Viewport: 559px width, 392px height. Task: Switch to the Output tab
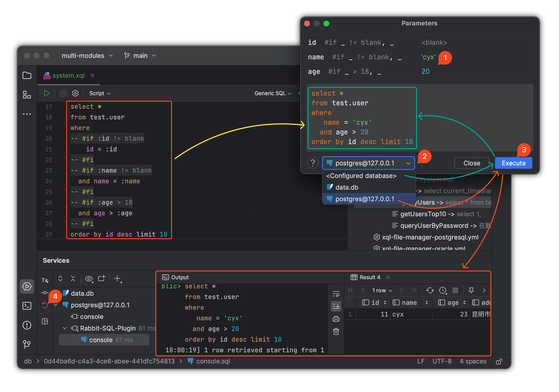[x=175, y=277]
